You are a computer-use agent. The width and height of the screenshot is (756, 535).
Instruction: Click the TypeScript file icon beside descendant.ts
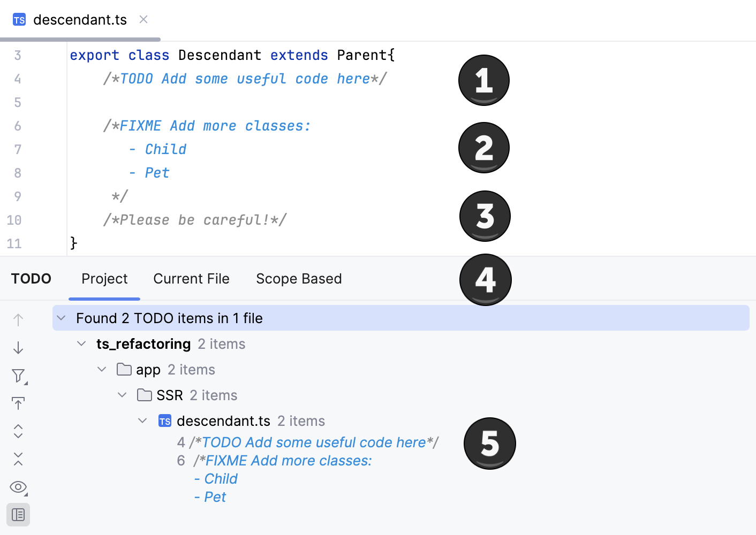tap(165, 421)
